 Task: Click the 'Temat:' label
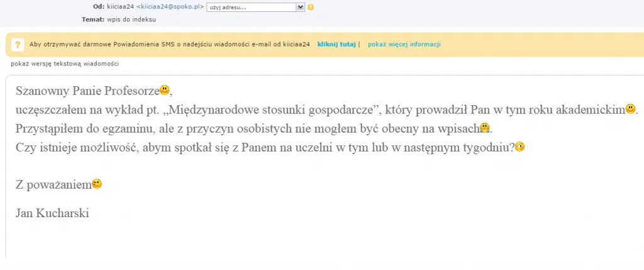click(x=94, y=20)
